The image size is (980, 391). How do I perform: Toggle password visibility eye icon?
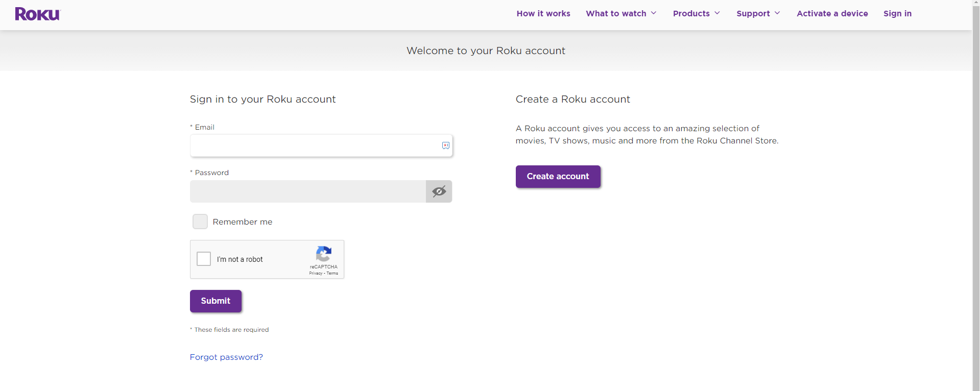(x=439, y=191)
